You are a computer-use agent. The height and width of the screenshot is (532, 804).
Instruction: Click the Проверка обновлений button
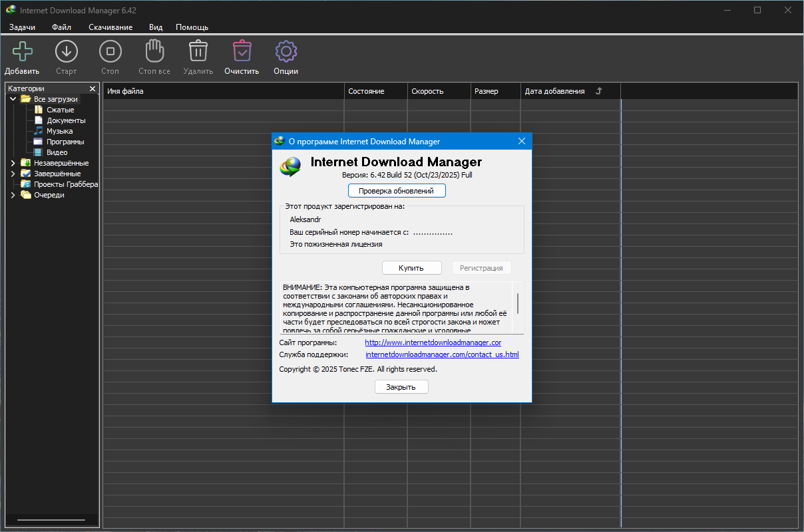pyautogui.click(x=396, y=191)
